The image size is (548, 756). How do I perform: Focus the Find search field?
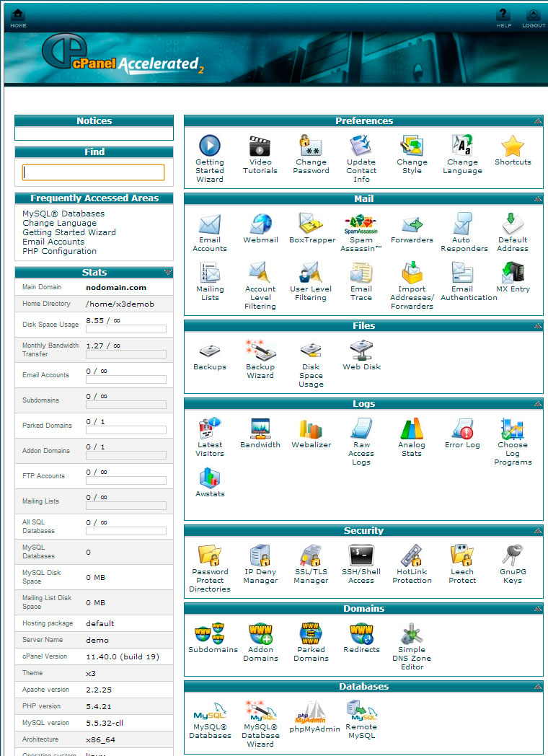94,172
